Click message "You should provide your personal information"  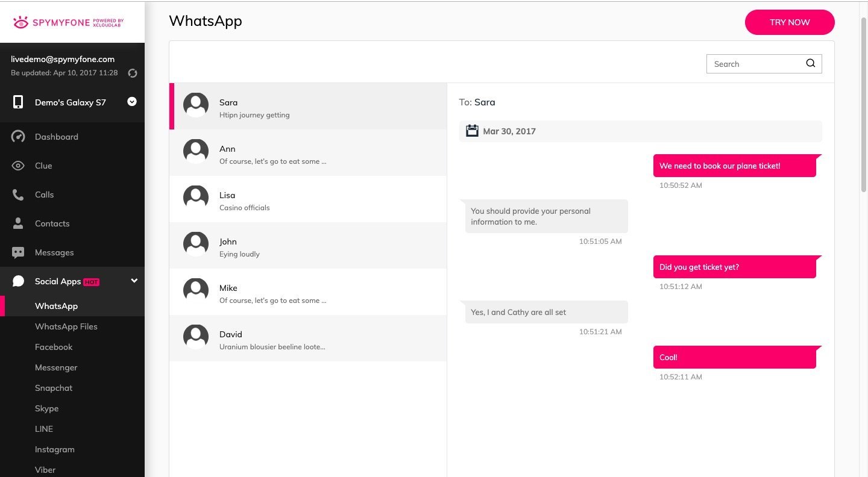click(x=547, y=216)
